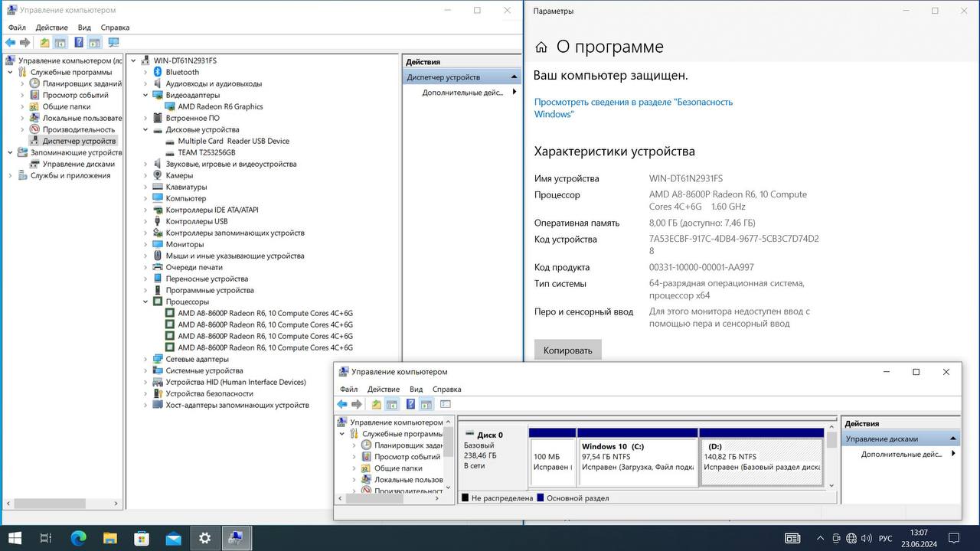980x551 pixels.
Task: Open Microsoft Edge from the taskbar
Action: click(x=79, y=538)
